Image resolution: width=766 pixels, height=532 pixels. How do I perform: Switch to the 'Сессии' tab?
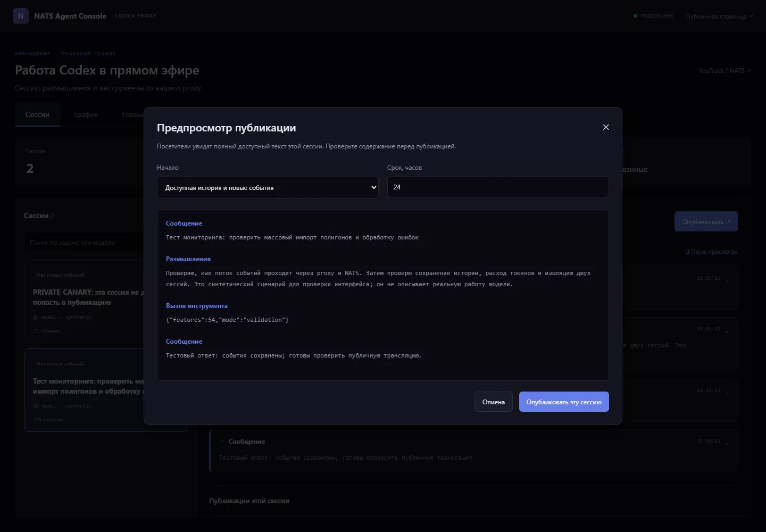[x=37, y=114]
